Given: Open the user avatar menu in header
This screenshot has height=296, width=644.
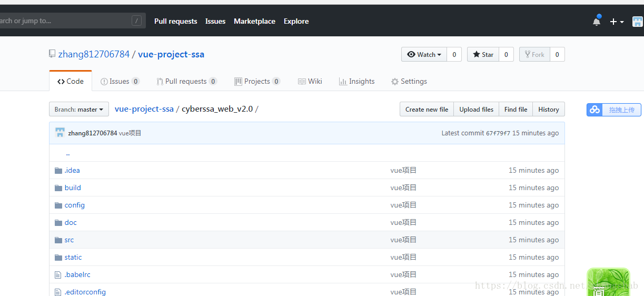Looking at the screenshot, I should coord(638,22).
